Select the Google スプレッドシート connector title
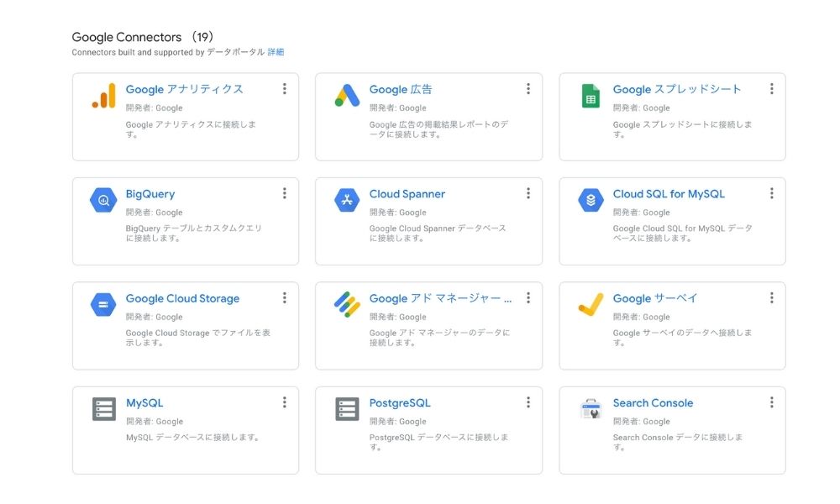This screenshot has height=504, width=840. (677, 89)
